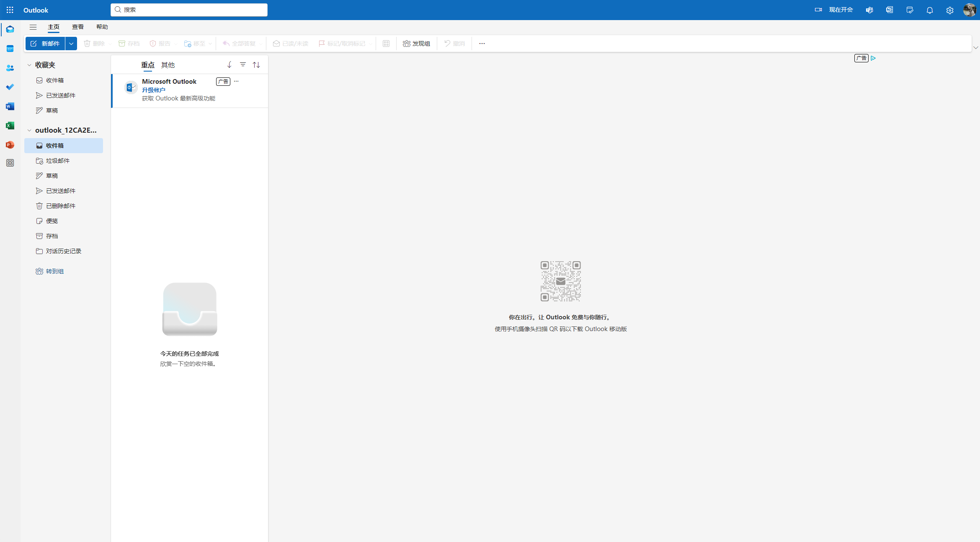Open Calendar from left sidebar

pos(10,49)
